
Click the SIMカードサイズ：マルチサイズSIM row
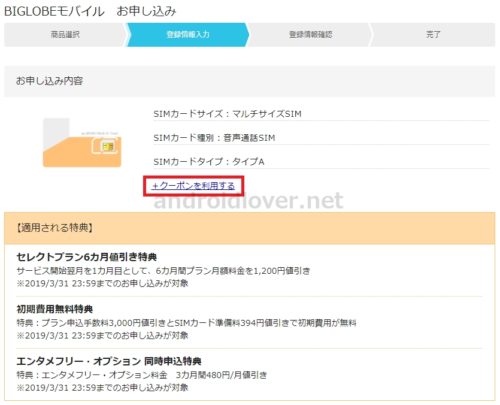click(321, 114)
